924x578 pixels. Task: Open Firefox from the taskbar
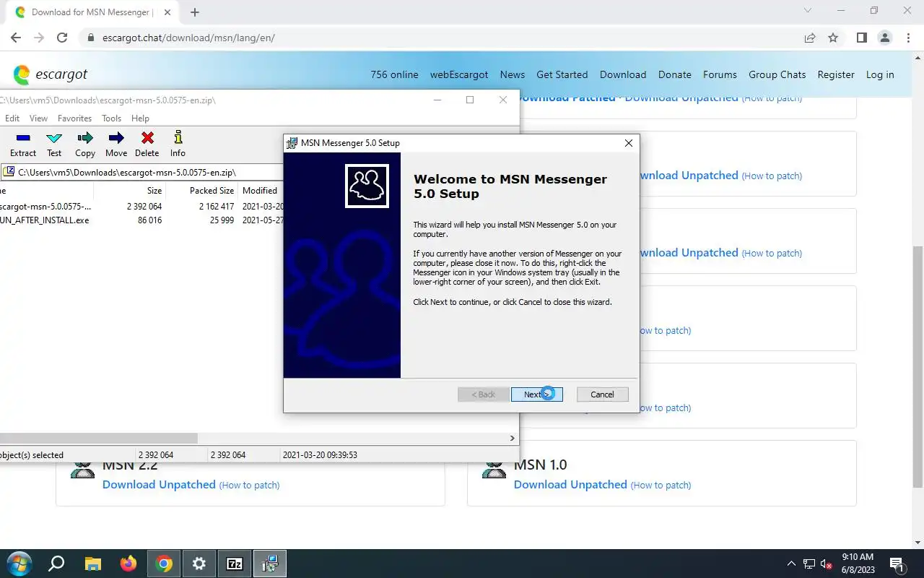[128, 564]
